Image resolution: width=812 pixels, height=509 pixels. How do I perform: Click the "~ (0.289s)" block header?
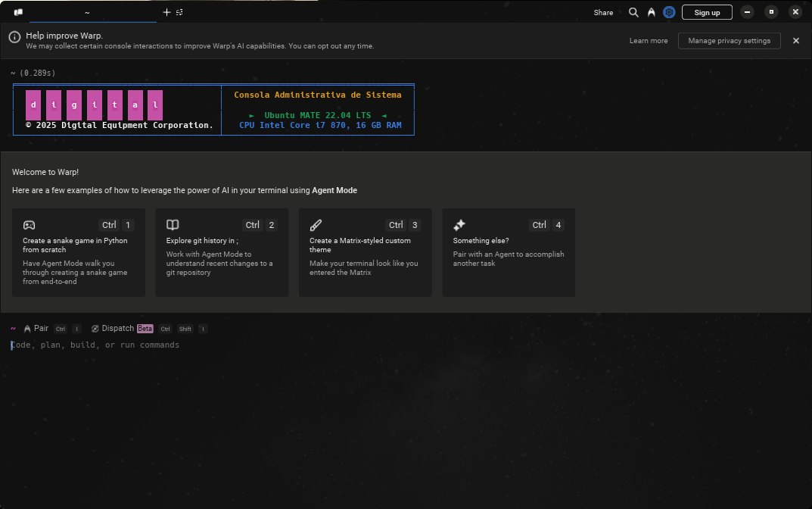click(33, 73)
